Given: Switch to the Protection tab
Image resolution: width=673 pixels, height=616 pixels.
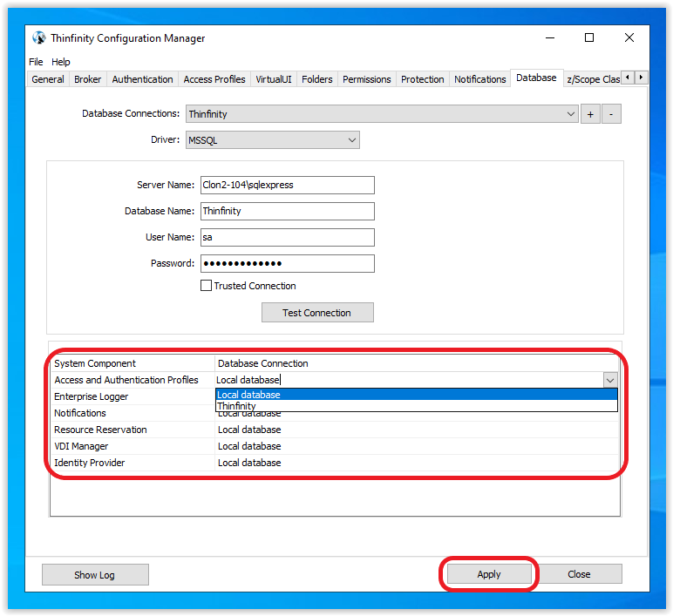Looking at the screenshot, I should point(422,79).
